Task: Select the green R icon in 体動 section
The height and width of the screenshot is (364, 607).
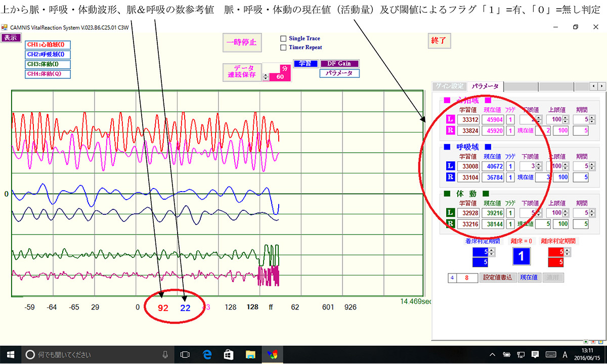Action: tap(450, 223)
